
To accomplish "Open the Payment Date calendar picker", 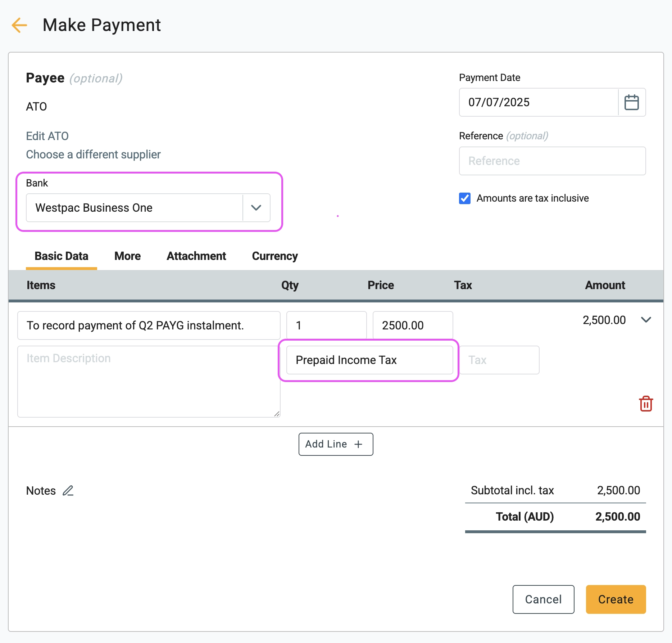I will [631, 102].
